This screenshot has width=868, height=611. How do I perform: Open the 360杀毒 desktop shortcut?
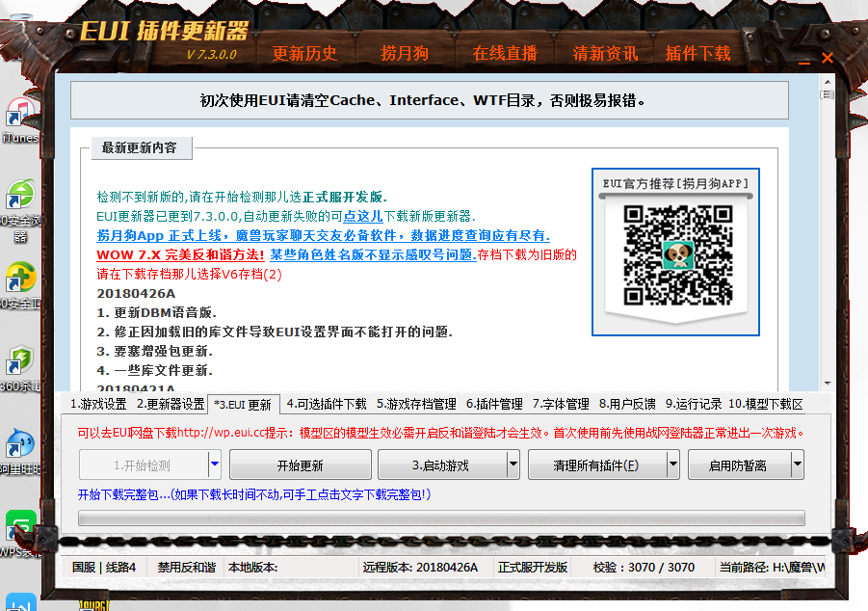(x=20, y=368)
